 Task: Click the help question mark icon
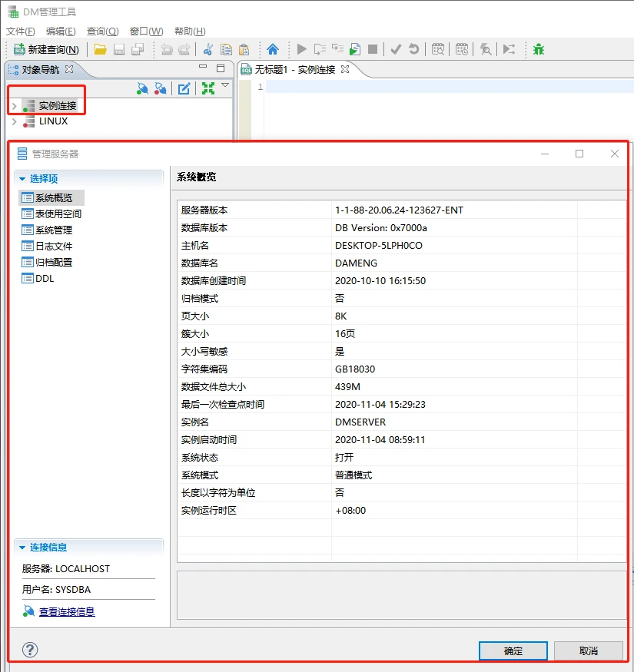click(30, 650)
